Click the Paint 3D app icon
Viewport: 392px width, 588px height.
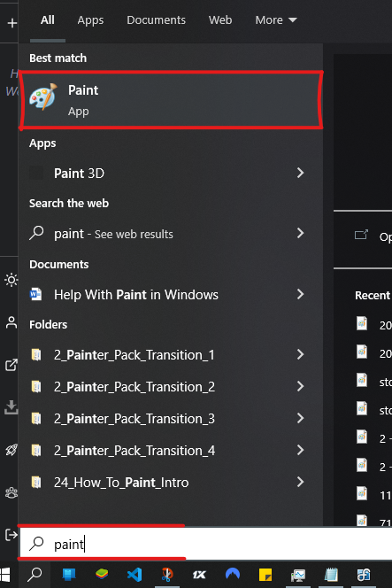pos(36,174)
